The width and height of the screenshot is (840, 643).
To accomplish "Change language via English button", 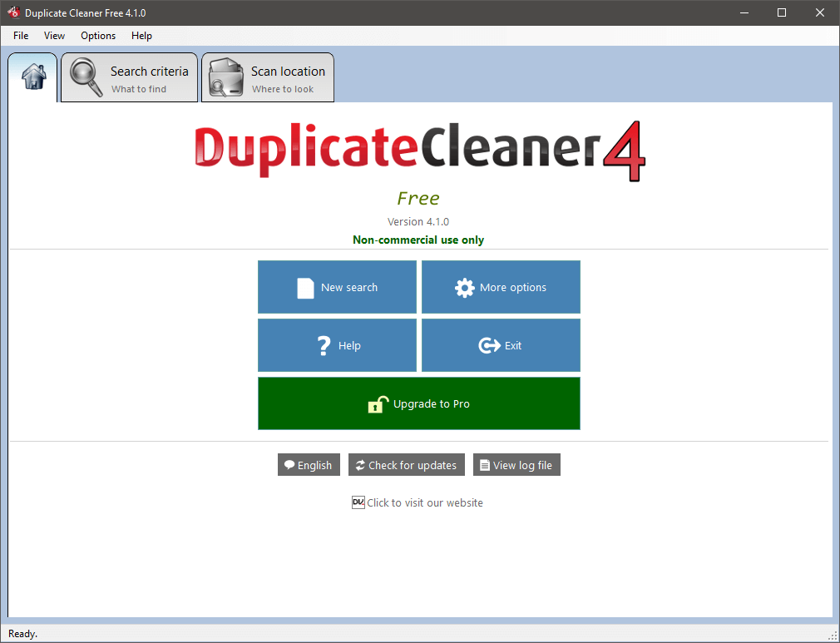I will [x=309, y=465].
